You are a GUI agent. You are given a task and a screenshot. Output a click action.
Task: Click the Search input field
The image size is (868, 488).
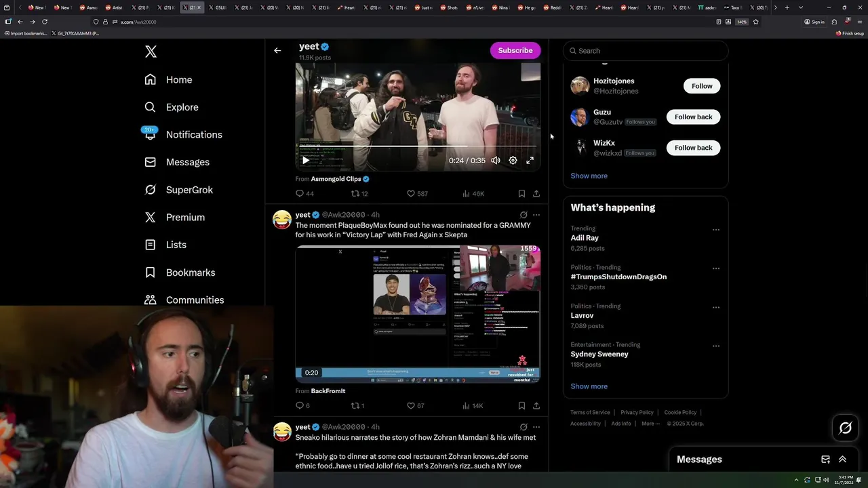pos(646,51)
